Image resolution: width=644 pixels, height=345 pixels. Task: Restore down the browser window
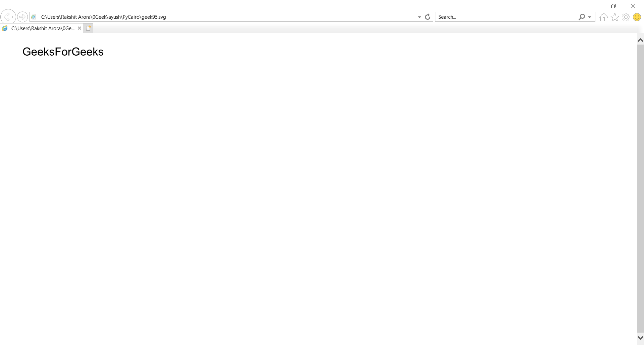tap(613, 6)
